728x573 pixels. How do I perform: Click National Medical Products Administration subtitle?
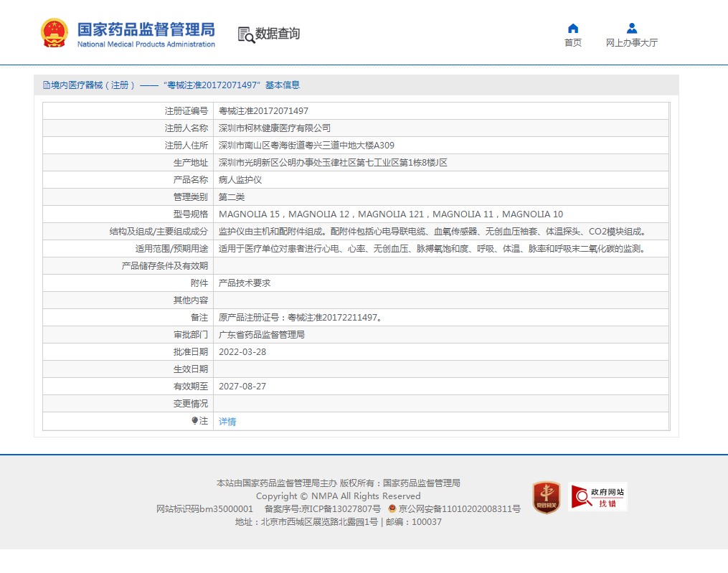point(146,44)
